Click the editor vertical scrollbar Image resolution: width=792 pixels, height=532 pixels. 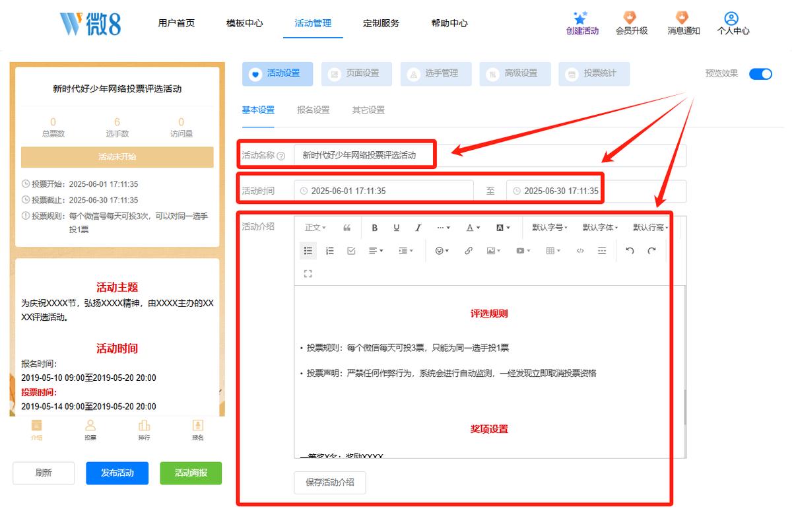pos(684,407)
